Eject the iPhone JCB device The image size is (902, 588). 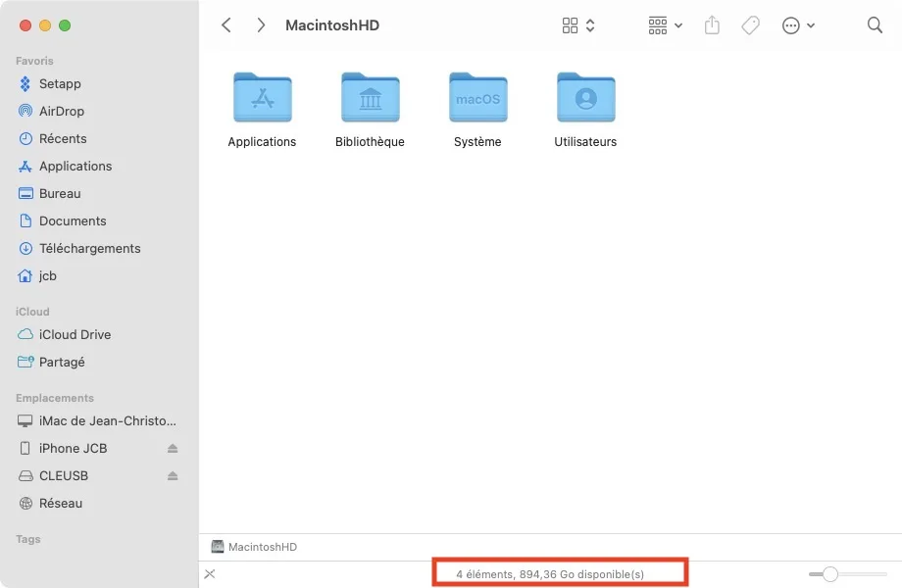pyautogui.click(x=173, y=448)
